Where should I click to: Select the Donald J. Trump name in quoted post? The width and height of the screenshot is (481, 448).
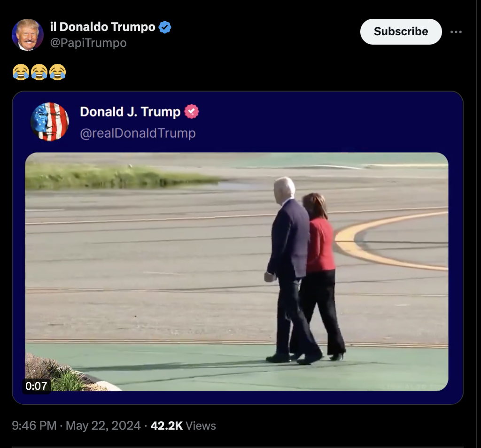point(130,112)
